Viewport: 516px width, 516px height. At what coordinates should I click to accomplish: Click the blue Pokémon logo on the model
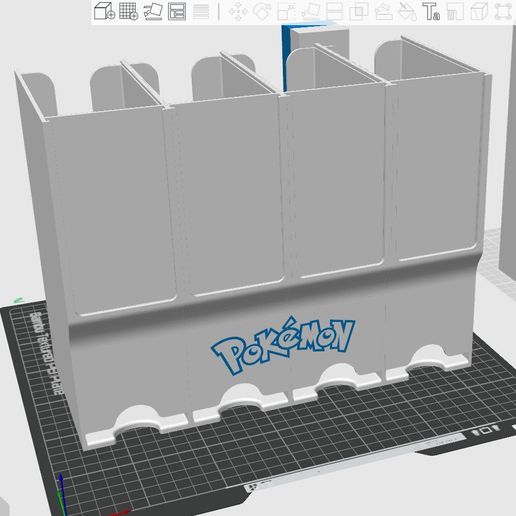pyautogui.click(x=283, y=345)
